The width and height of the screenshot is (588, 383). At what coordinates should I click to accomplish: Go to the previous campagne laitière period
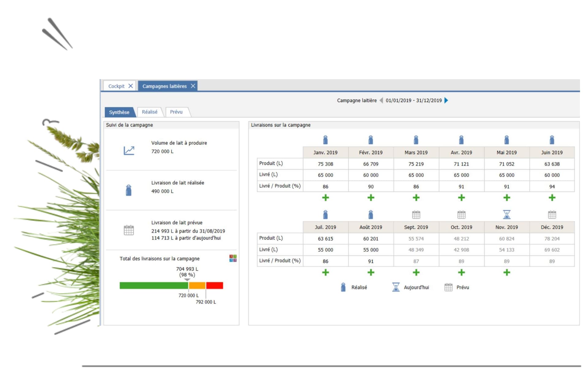tap(381, 100)
